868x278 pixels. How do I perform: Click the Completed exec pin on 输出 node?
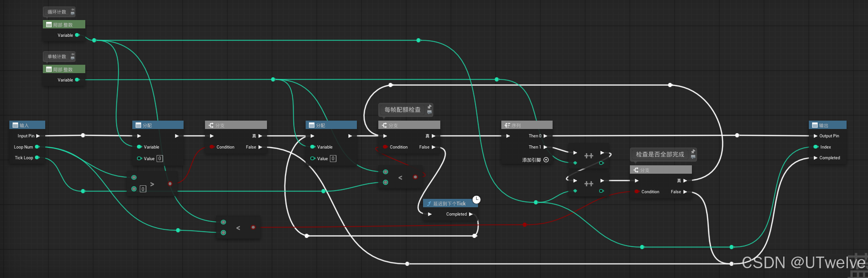pos(816,158)
